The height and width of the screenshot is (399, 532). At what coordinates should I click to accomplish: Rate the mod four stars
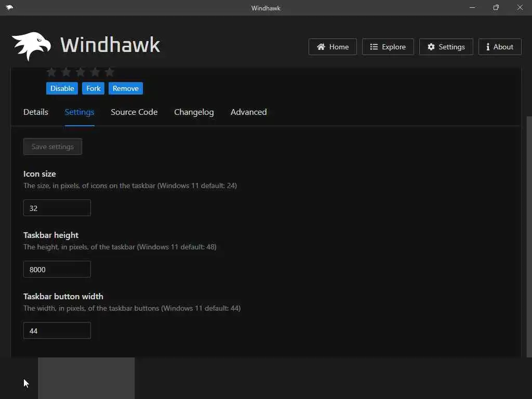click(x=95, y=72)
